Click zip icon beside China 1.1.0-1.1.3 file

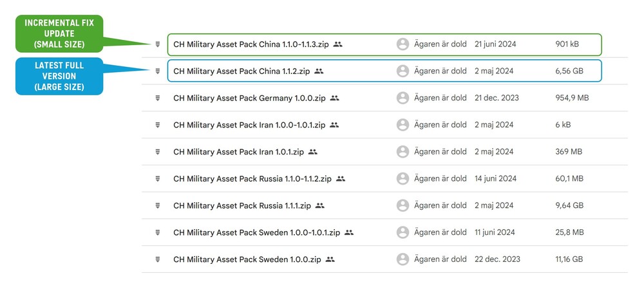coord(157,44)
